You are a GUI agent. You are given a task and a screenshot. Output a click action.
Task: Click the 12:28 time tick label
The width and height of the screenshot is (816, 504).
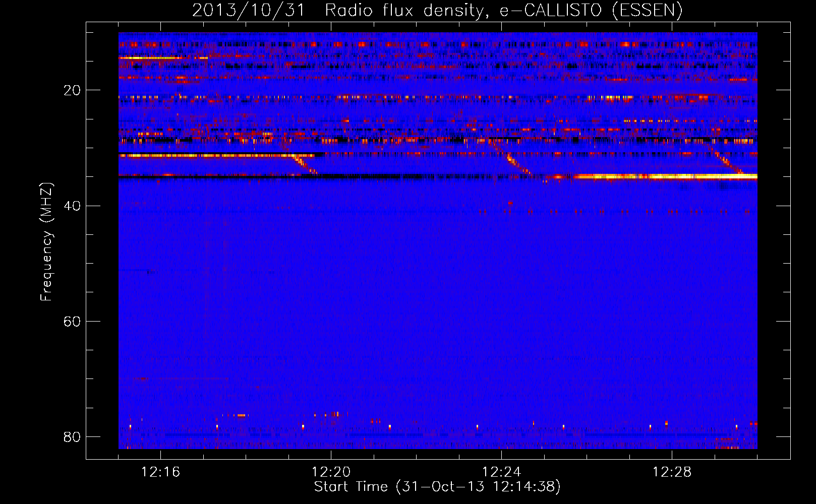[672, 472]
